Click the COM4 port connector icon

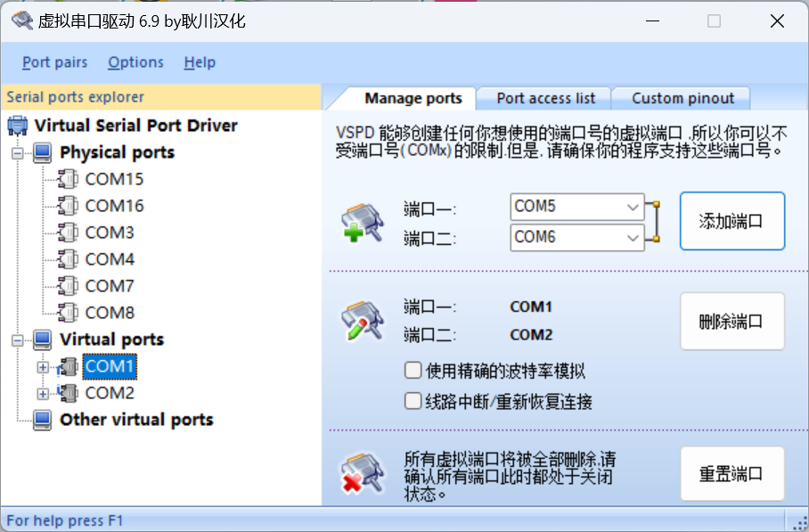pyautogui.click(x=68, y=259)
